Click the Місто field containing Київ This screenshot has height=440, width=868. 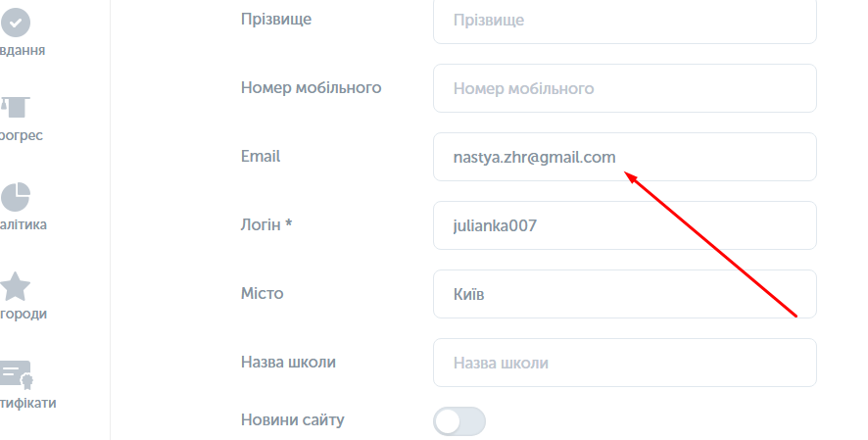[x=624, y=294]
